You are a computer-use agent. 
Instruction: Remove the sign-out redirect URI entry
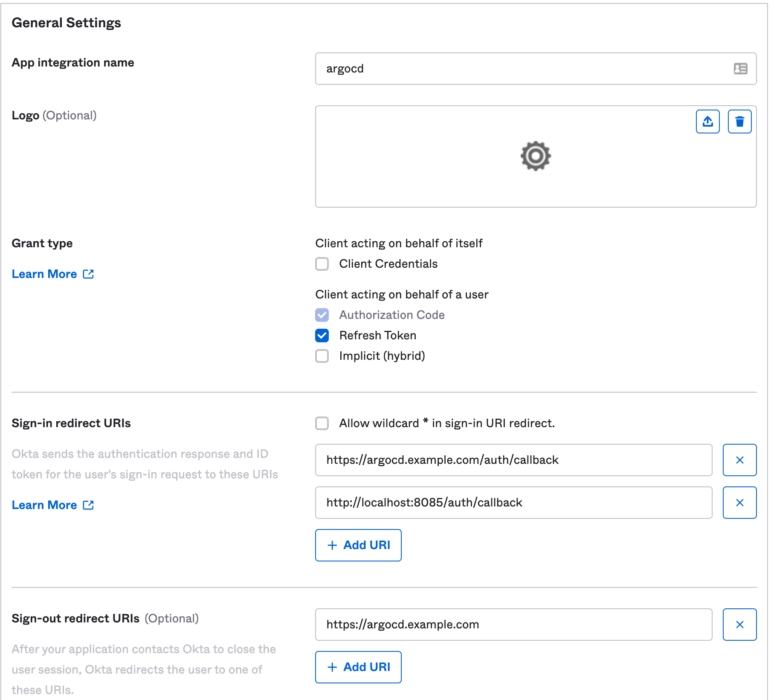tap(739, 625)
